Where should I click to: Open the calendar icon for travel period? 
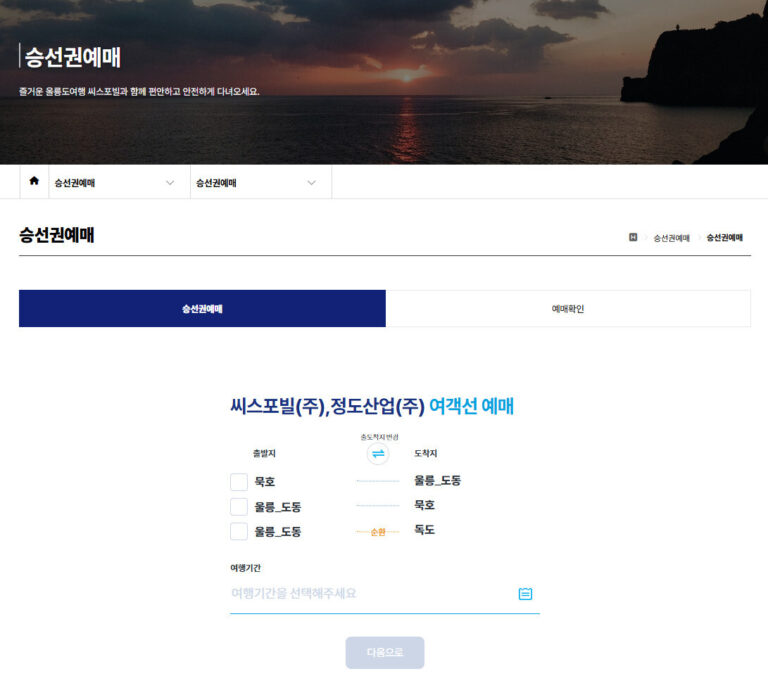pos(525,594)
